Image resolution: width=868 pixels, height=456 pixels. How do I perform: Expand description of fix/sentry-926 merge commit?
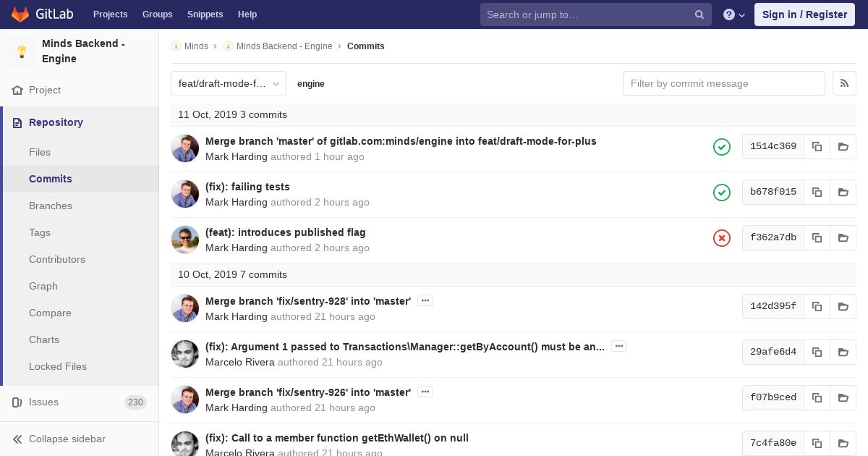pos(425,392)
